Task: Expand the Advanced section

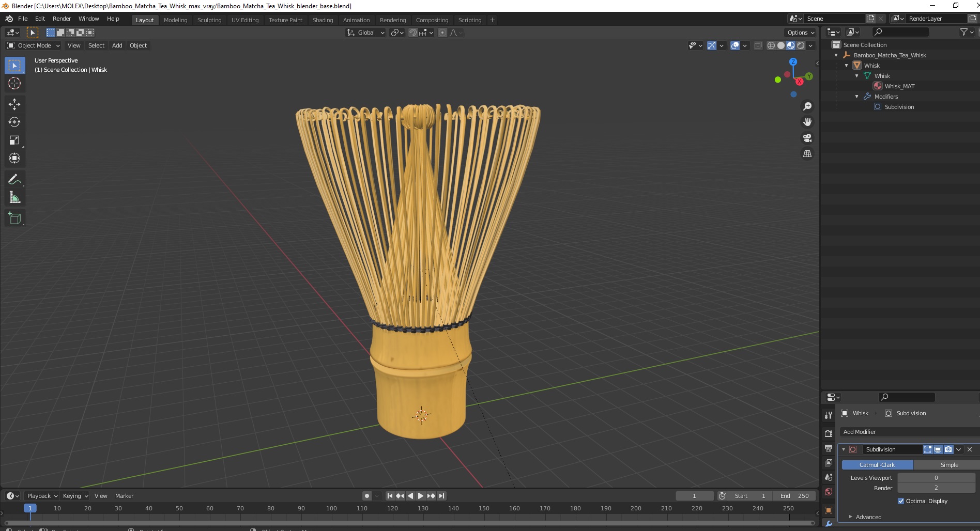Action: tap(868, 517)
